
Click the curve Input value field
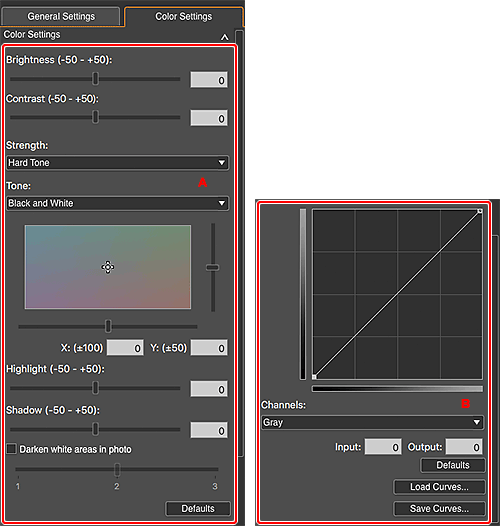(383, 447)
